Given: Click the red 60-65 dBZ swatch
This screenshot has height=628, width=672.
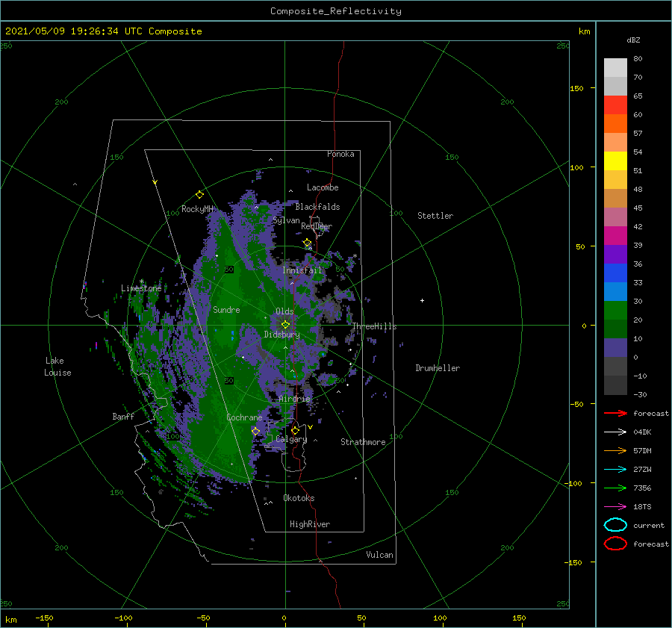Looking at the screenshot, I should [615, 105].
